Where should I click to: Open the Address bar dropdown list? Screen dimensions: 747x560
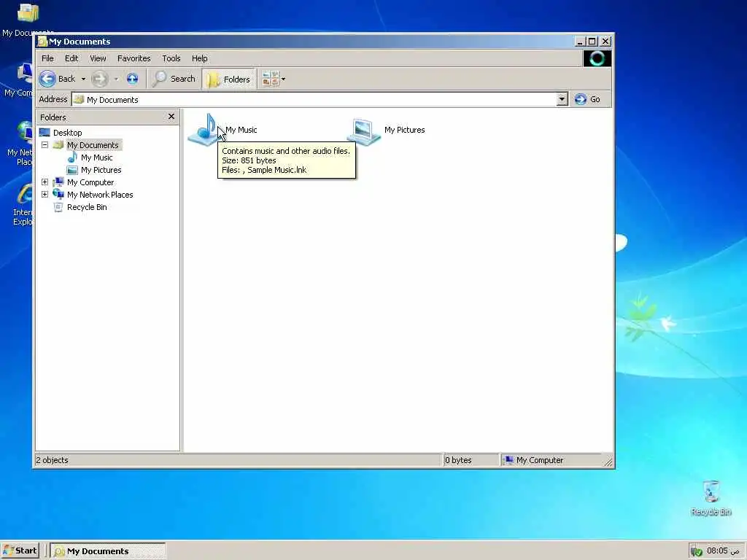pyautogui.click(x=562, y=99)
